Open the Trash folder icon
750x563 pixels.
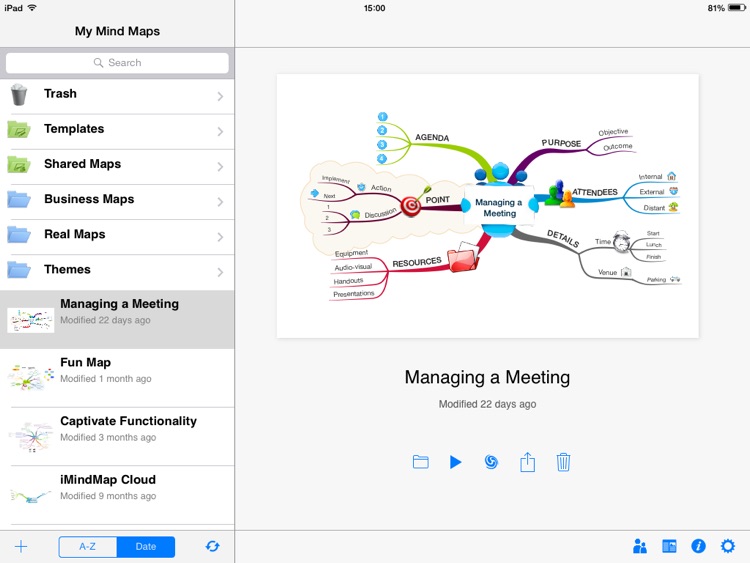(x=19, y=94)
